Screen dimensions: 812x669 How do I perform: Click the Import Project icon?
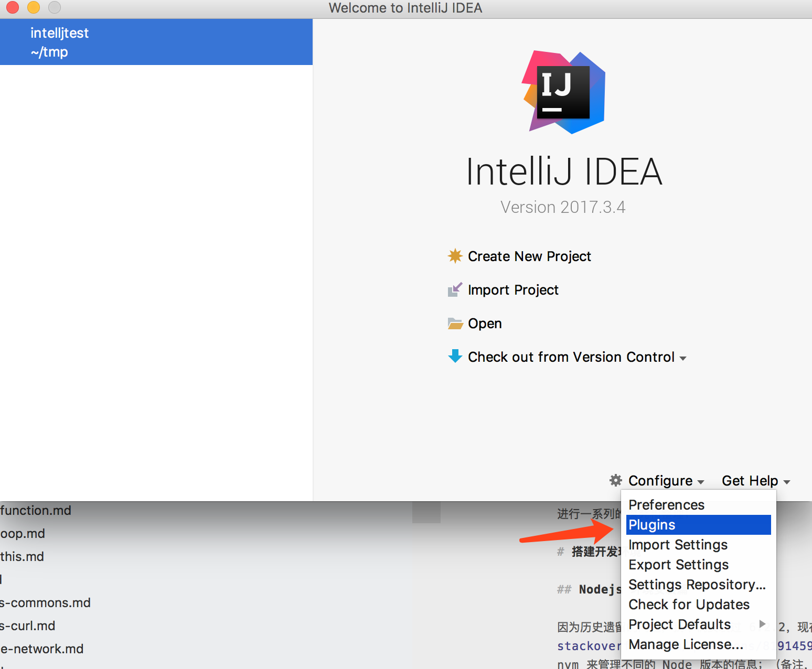point(455,289)
